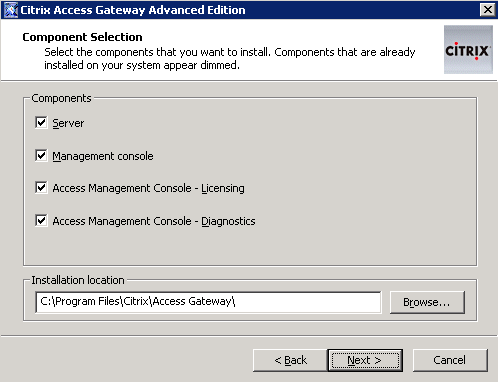Click the Components group label
Image resolution: width=498 pixels, height=382 pixels.
pos(61,98)
